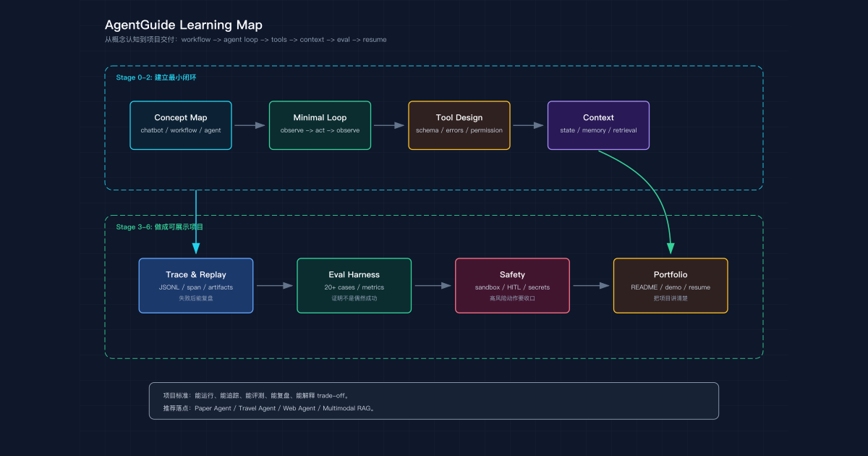868x456 pixels.
Task: Select the Trace & Replay card
Action: click(196, 286)
